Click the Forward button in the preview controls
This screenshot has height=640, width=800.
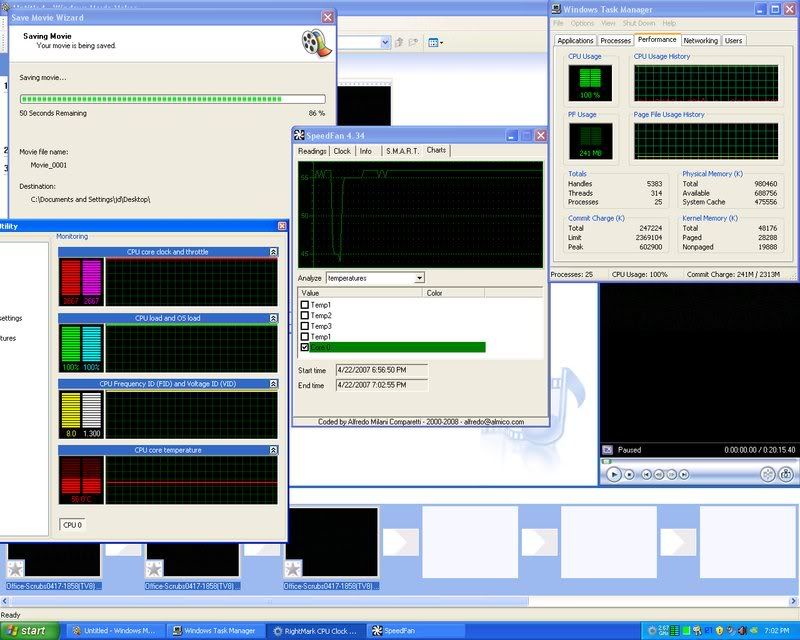tap(684, 475)
